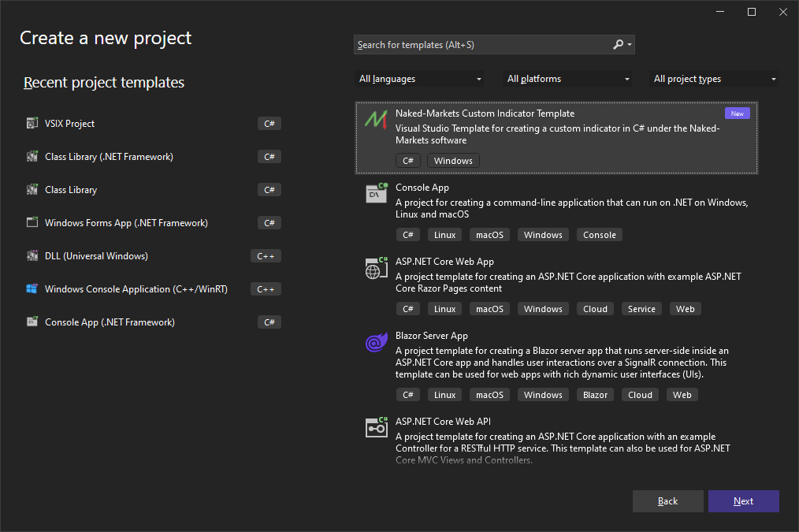Click the Windows tag on the Naked-Markets template
799x532 pixels.
(x=453, y=161)
